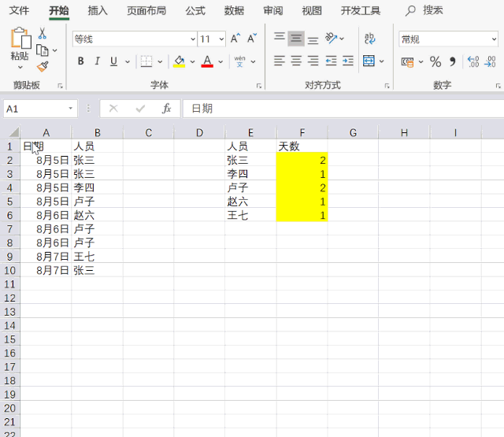
Task: Center text horizontally
Action: point(296,61)
